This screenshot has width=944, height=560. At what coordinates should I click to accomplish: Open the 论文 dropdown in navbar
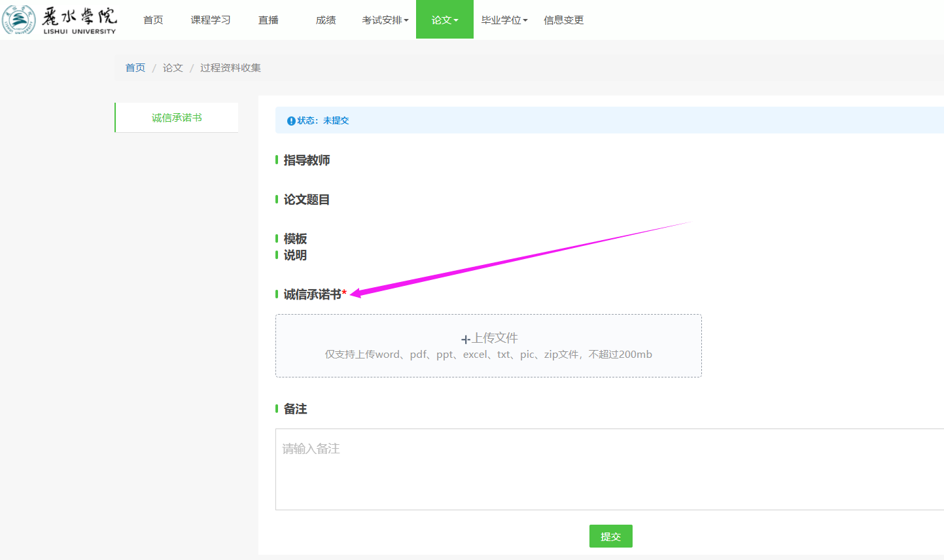pos(445,20)
